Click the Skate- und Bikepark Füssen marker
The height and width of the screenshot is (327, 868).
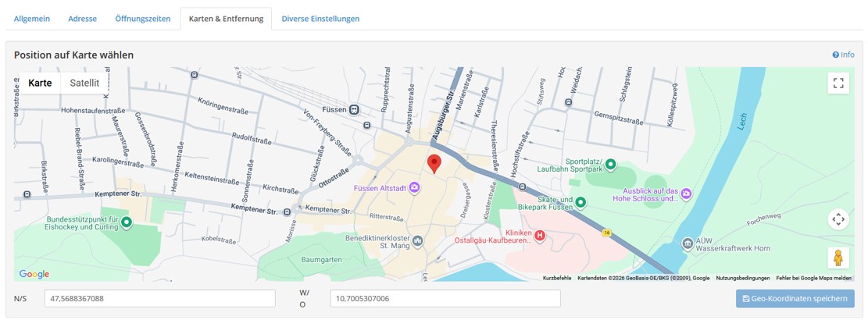point(580,202)
